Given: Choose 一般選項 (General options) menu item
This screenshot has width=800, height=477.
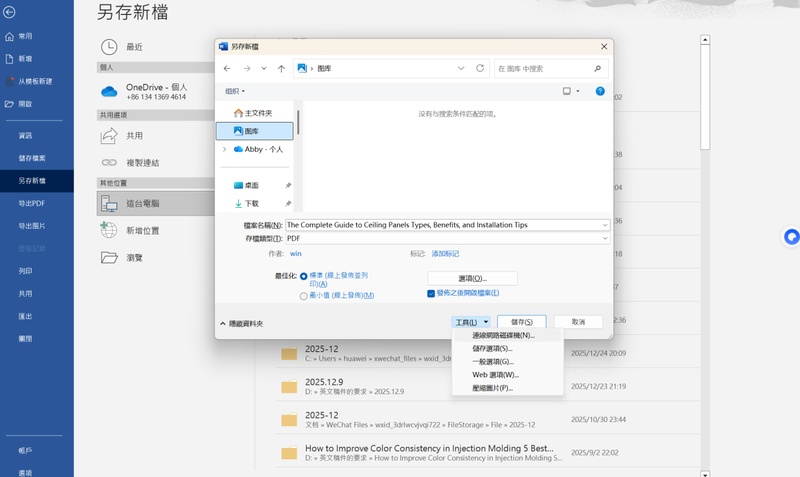Looking at the screenshot, I should pyautogui.click(x=507, y=362).
